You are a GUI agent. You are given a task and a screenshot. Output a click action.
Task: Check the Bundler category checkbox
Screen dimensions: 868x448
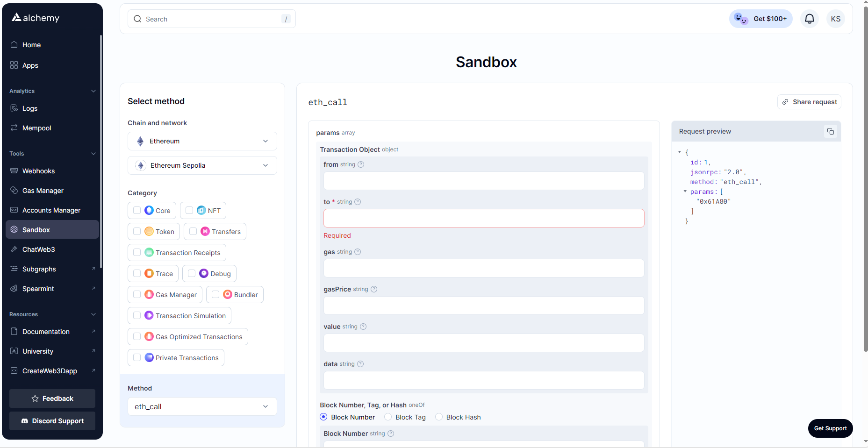coord(215,295)
